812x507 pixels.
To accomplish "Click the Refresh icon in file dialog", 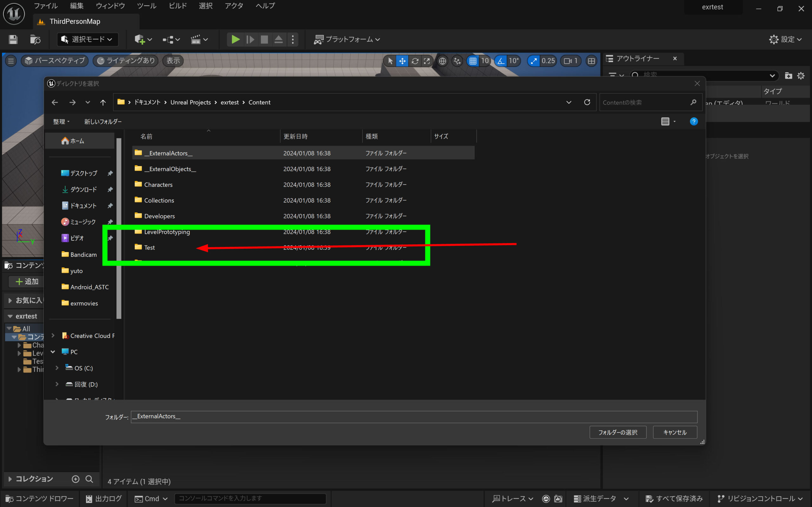I will 587,102.
